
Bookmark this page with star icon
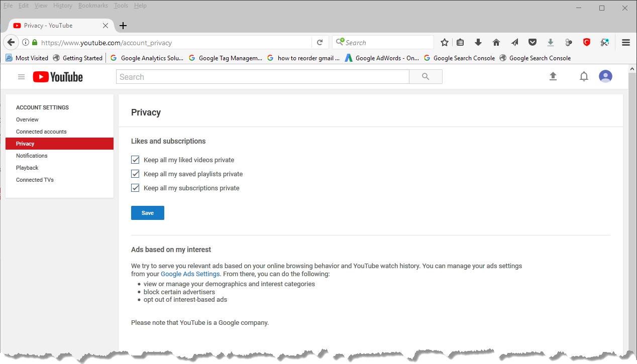point(444,43)
